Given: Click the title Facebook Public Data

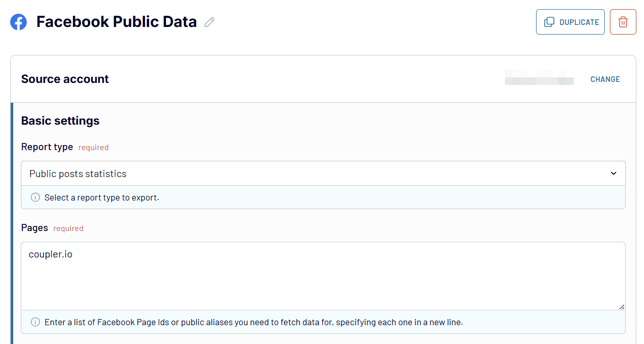Looking at the screenshot, I should [x=116, y=22].
